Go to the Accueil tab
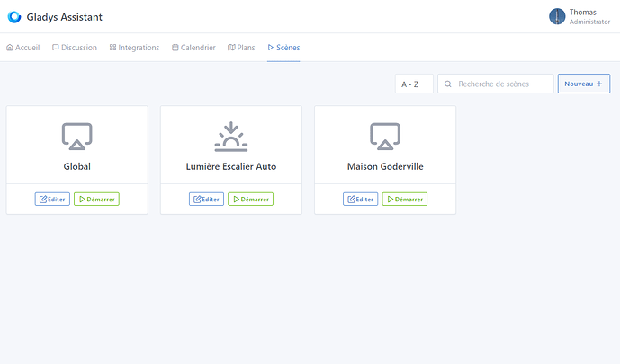 [22, 48]
